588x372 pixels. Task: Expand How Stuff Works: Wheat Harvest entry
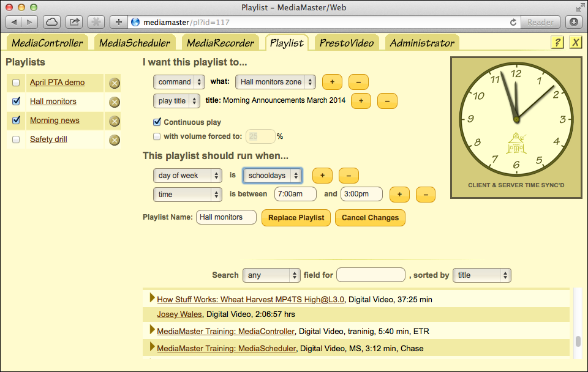click(153, 298)
